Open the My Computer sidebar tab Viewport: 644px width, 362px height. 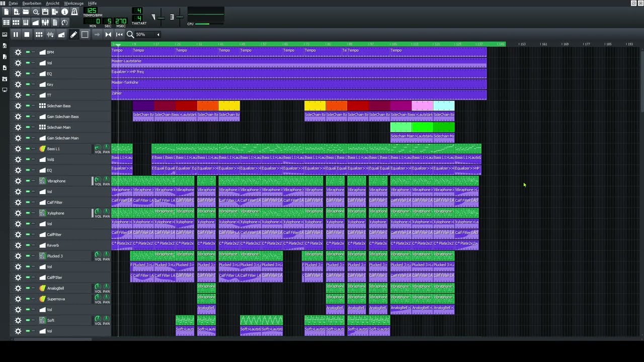pyautogui.click(x=5, y=90)
